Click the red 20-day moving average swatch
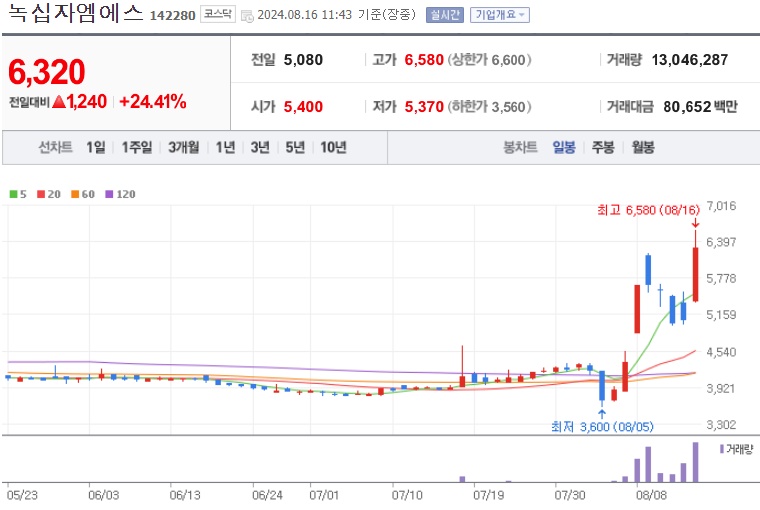Viewport: 760px width, 510px height. tap(41, 194)
